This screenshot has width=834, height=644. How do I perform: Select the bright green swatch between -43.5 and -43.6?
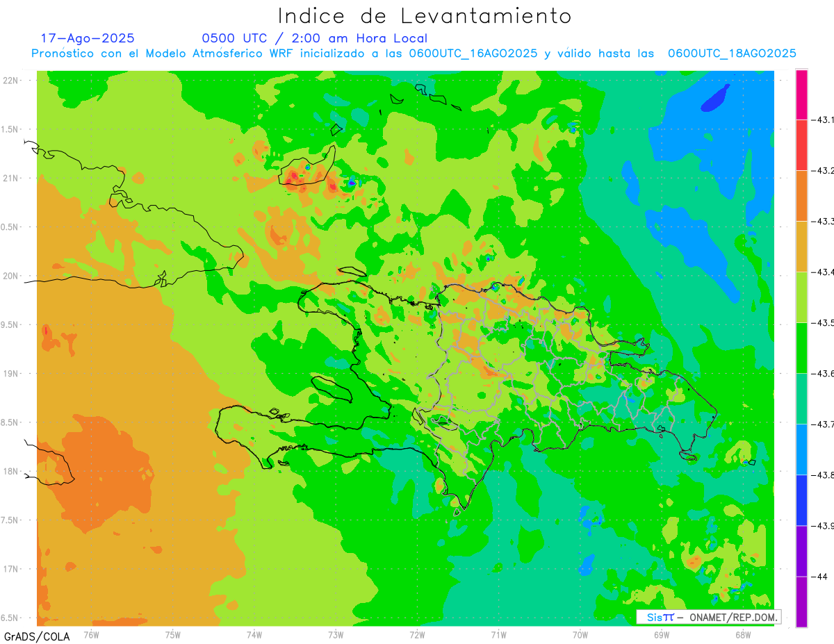801,348
